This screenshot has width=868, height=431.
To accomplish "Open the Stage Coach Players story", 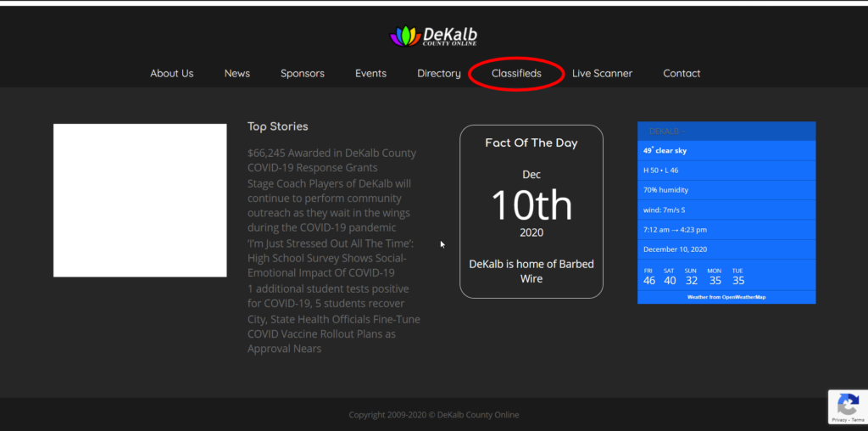I will [330, 205].
